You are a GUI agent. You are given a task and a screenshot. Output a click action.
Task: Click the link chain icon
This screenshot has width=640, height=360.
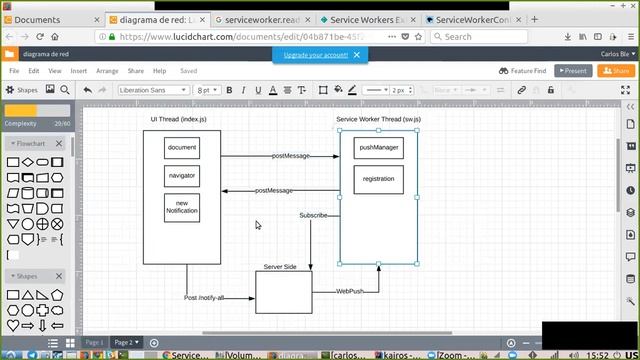[x=521, y=90]
